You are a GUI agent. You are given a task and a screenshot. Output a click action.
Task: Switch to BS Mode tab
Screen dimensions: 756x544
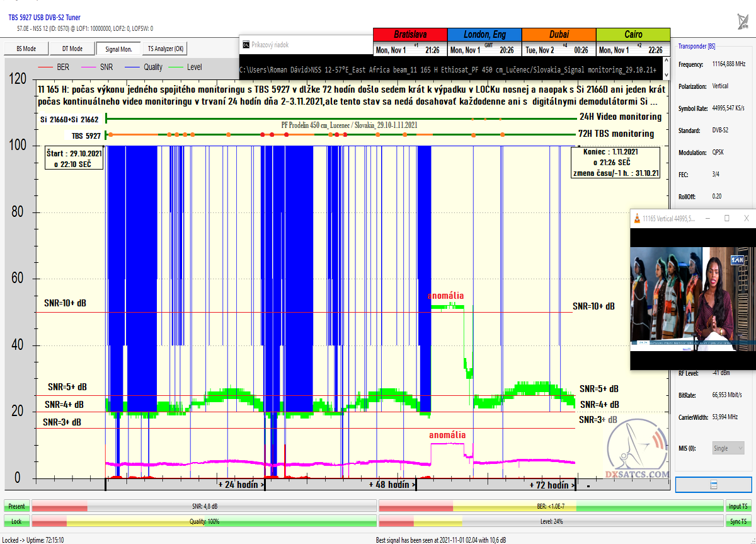click(x=26, y=49)
